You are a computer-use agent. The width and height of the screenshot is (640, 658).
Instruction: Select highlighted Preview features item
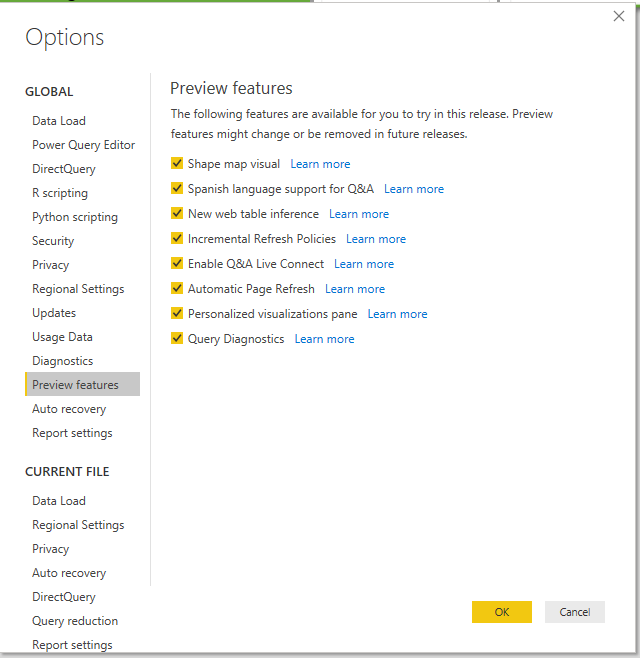coord(83,384)
